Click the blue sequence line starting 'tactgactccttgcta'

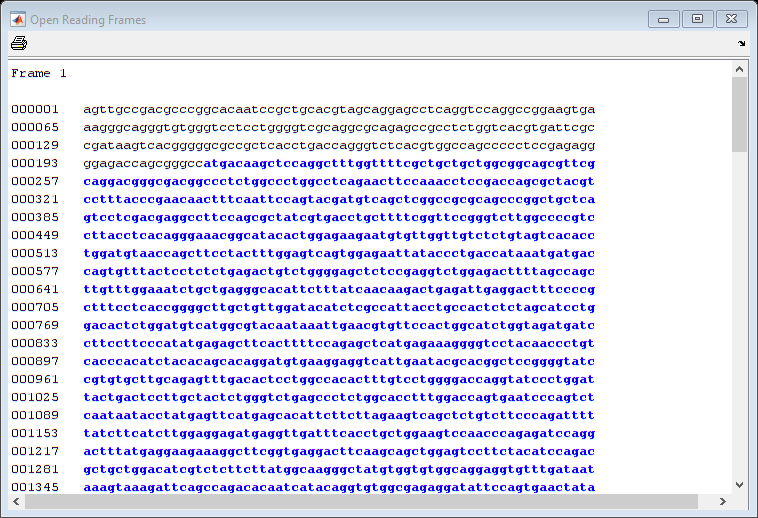point(339,398)
